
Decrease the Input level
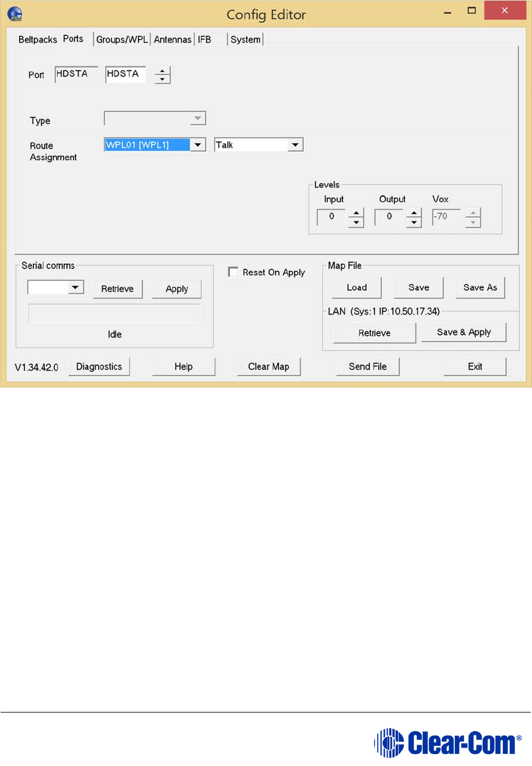tap(355, 222)
